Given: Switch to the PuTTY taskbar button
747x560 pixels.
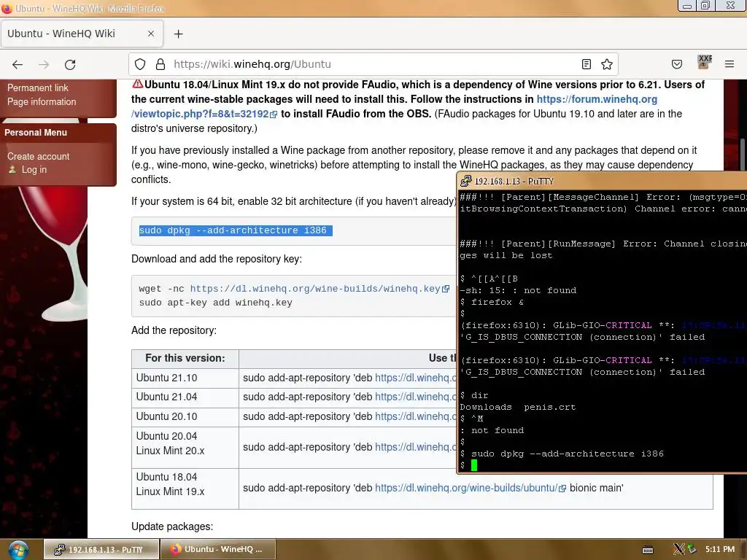Looking at the screenshot, I should point(101,549).
